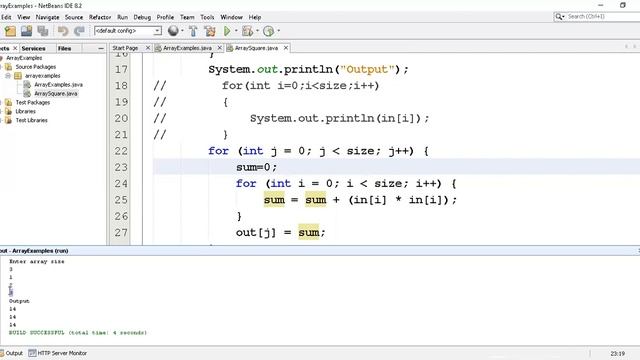Open the Source menu

(x=74, y=17)
